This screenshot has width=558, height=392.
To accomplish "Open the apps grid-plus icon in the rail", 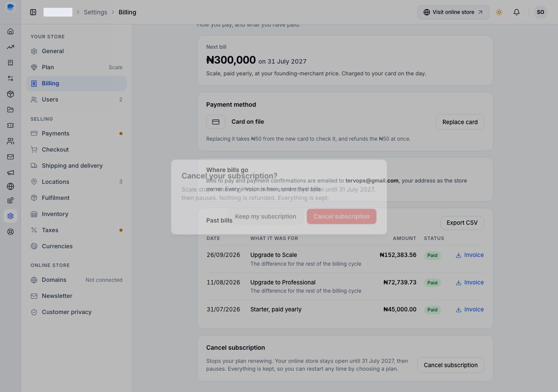I will (10, 200).
